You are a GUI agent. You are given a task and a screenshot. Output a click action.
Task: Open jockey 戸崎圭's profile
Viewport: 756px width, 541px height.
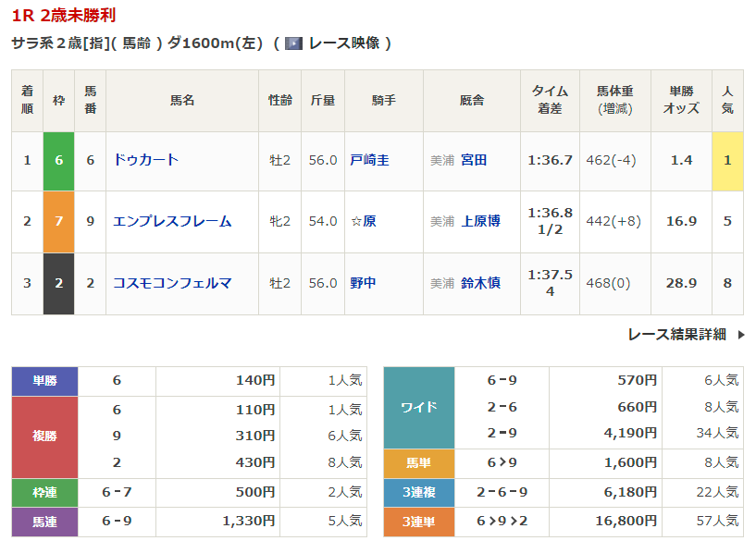pyautogui.click(x=369, y=160)
